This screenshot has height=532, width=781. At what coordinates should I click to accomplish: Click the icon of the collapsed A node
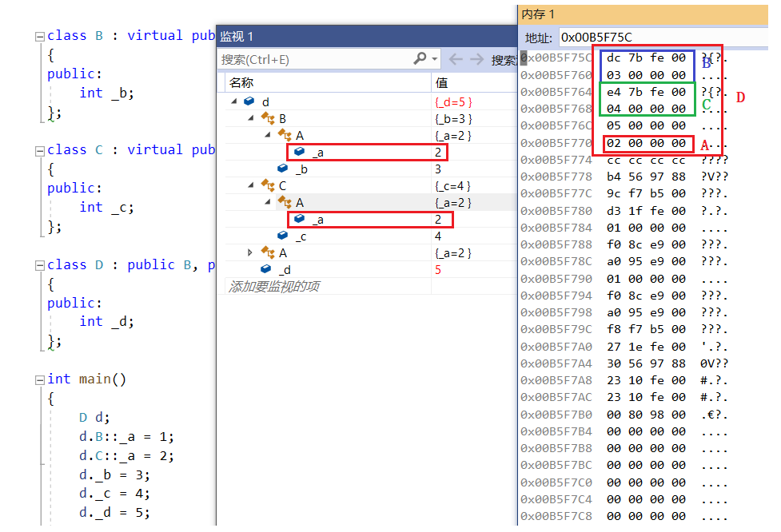(268, 252)
